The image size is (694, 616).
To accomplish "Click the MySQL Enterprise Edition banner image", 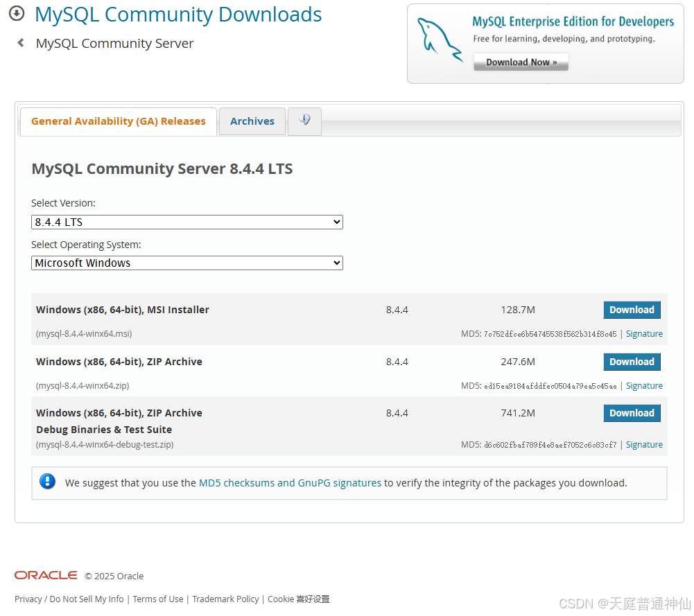I will (545, 44).
